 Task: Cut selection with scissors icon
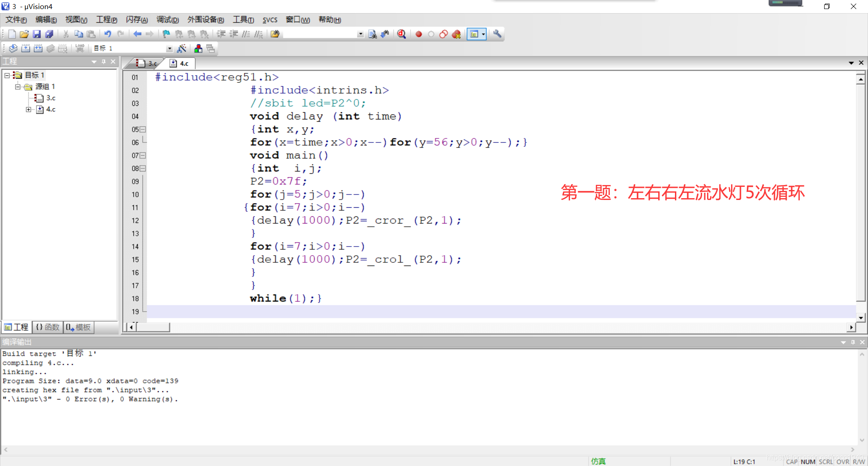click(66, 34)
